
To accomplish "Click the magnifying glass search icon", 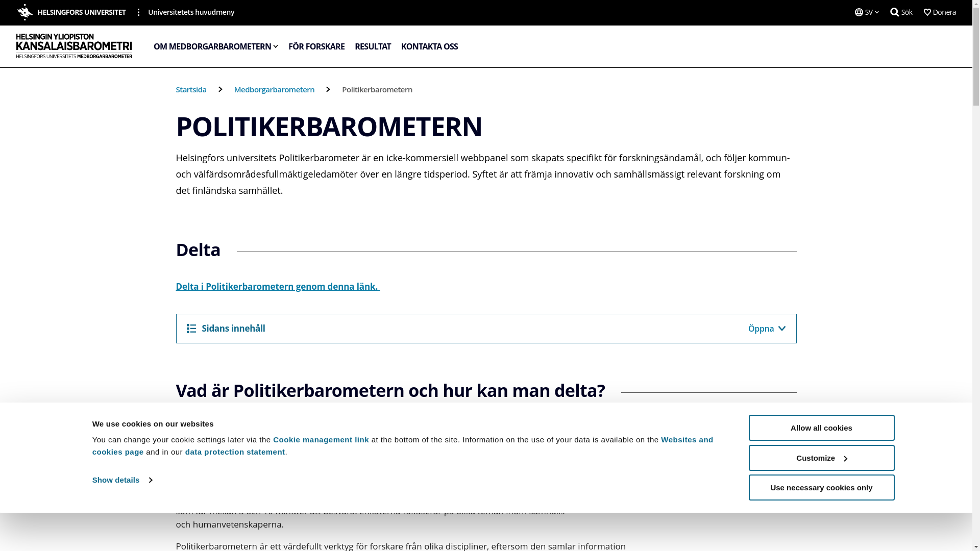I will point(895,12).
